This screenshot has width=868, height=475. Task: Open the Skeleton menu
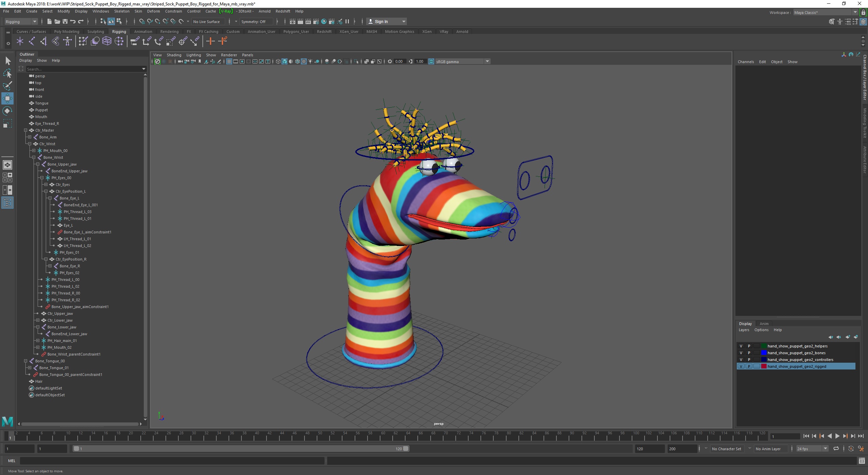122,11
